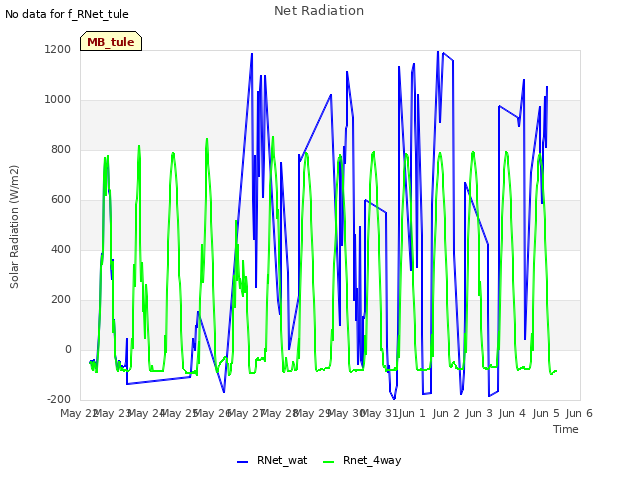Click the Jun 6 x-axis date label

pos(579,413)
